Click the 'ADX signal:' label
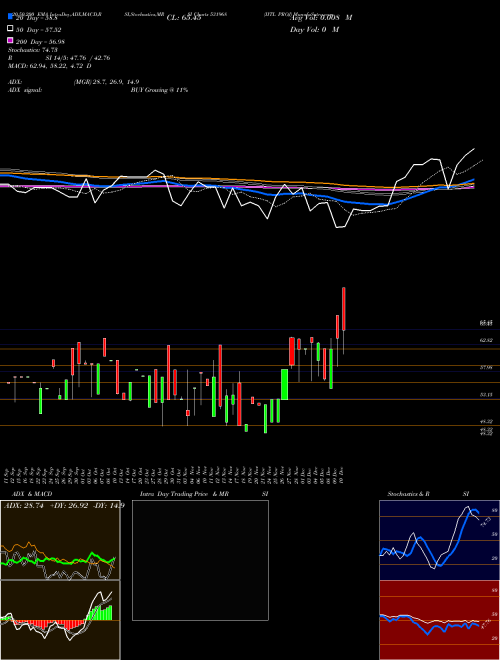 click(25, 90)
